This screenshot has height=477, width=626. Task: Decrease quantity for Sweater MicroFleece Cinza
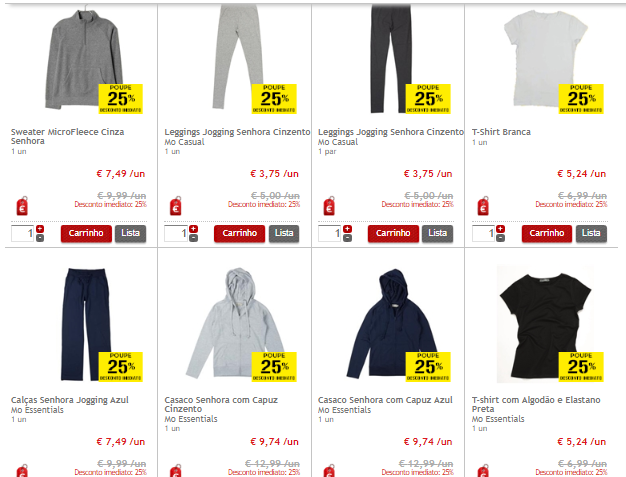pyautogui.click(x=40, y=238)
